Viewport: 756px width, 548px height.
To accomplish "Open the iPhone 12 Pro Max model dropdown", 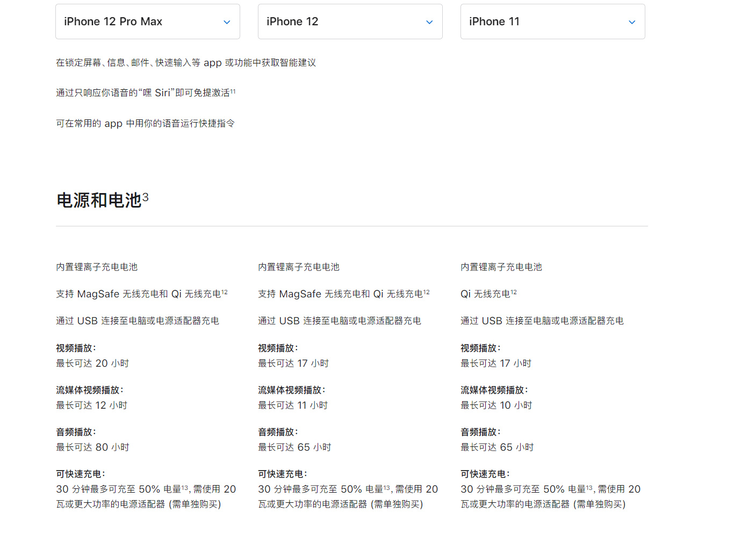I will (x=148, y=22).
